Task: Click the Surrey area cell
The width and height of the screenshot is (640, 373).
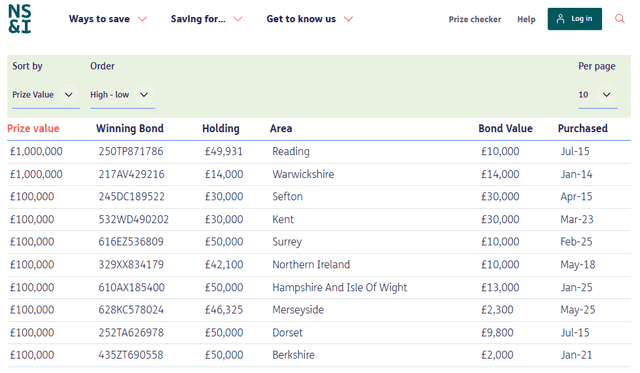Action: 287,242
